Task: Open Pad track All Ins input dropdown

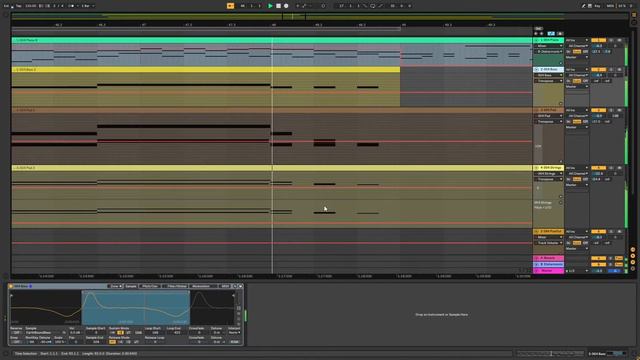Action: (577, 111)
